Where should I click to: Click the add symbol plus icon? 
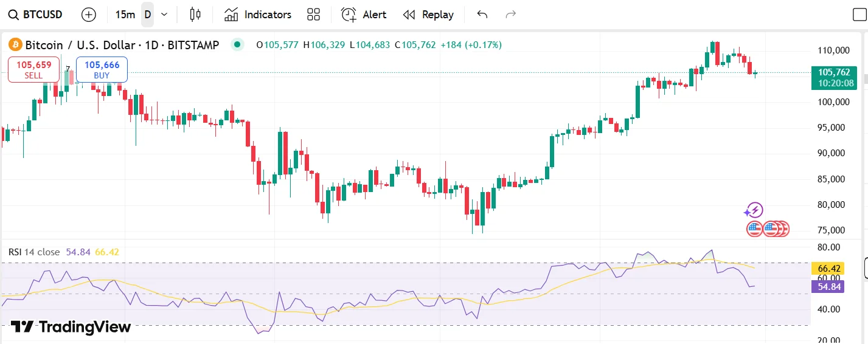[x=89, y=15]
